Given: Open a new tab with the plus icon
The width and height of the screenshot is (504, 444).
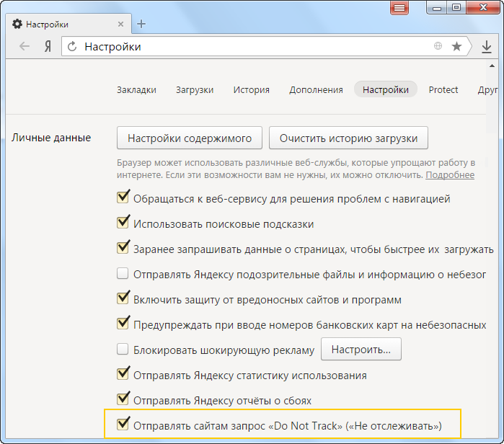Looking at the screenshot, I should [141, 24].
